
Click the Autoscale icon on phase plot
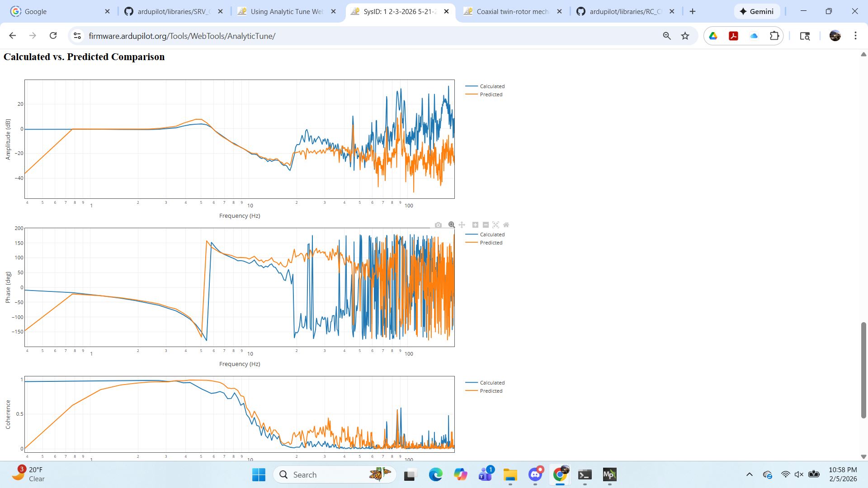(x=495, y=225)
